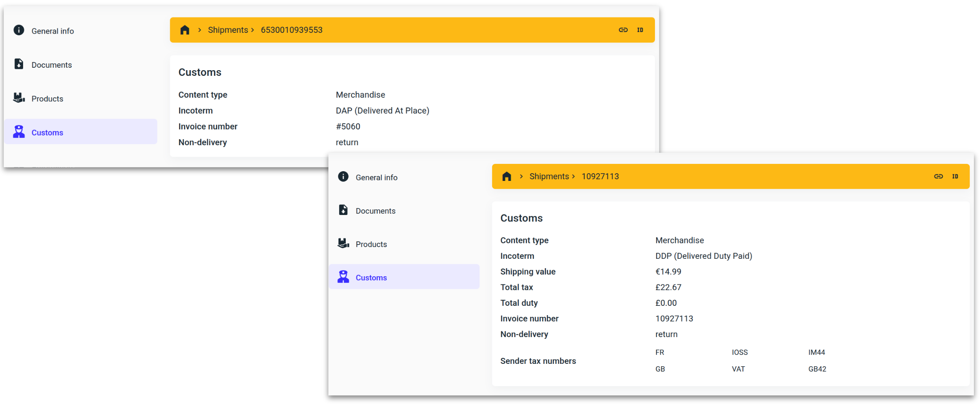Go to Shipments breadcrumb before 10927113
The height and width of the screenshot is (404, 980).
click(549, 176)
